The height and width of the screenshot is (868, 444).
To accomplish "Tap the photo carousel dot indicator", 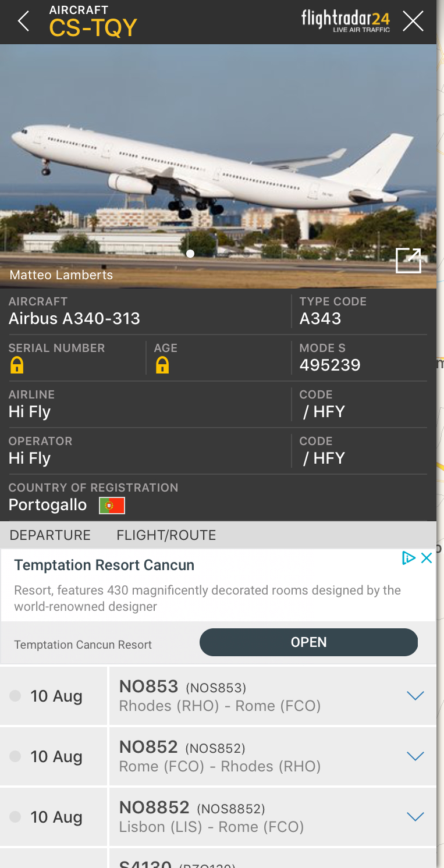I will 190,254.
